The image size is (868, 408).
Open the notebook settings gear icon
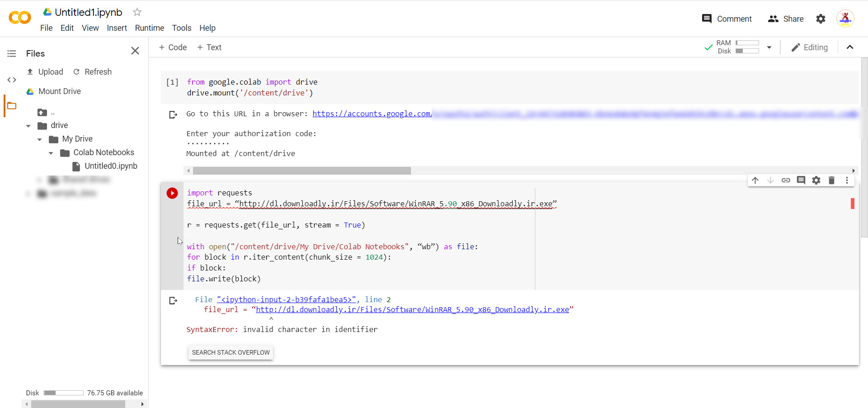[x=821, y=19]
